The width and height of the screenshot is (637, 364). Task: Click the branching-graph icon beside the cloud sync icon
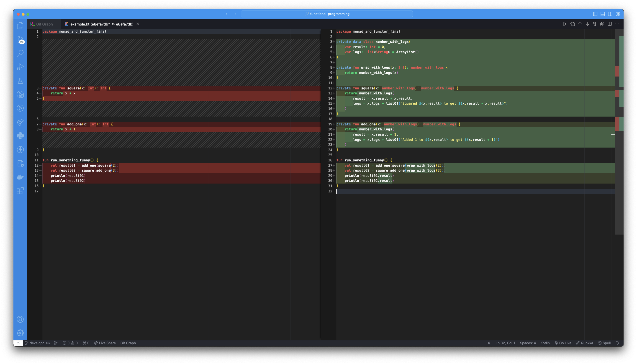click(56, 343)
